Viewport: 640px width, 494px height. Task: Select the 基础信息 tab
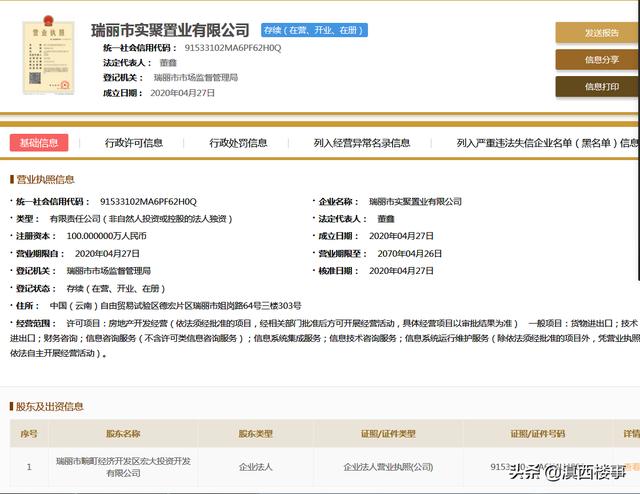pyautogui.click(x=39, y=143)
